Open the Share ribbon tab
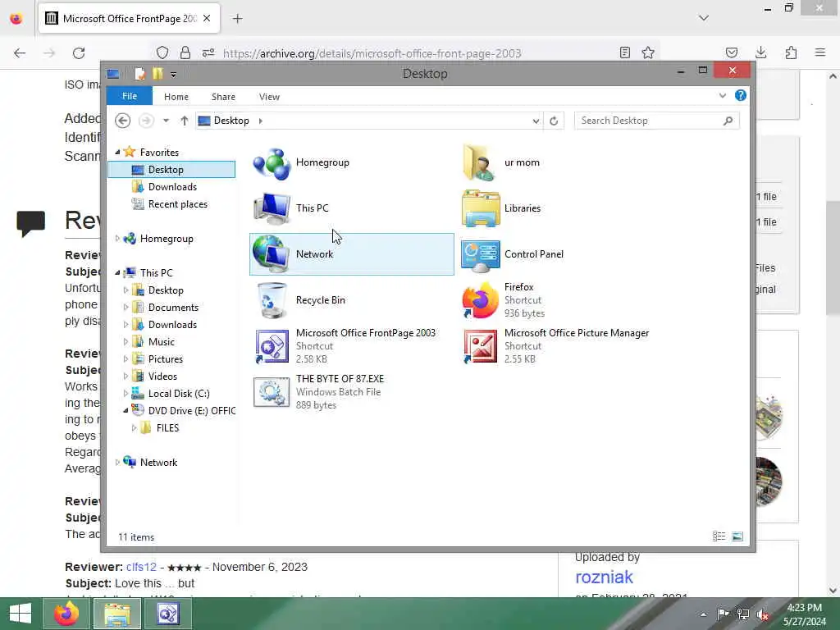The height and width of the screenshot is (630, 840). pyautogui.click(x=223, y=97)
